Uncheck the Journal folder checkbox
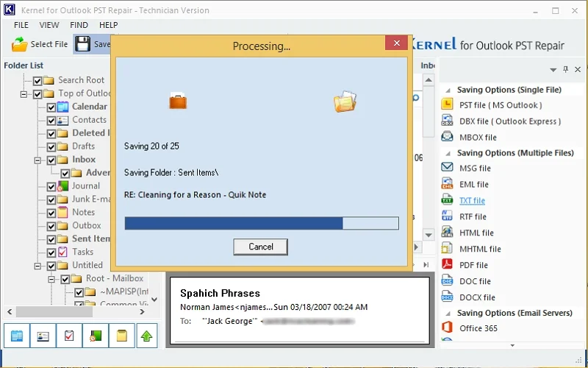The image size is (588, 368). (51, 187)
